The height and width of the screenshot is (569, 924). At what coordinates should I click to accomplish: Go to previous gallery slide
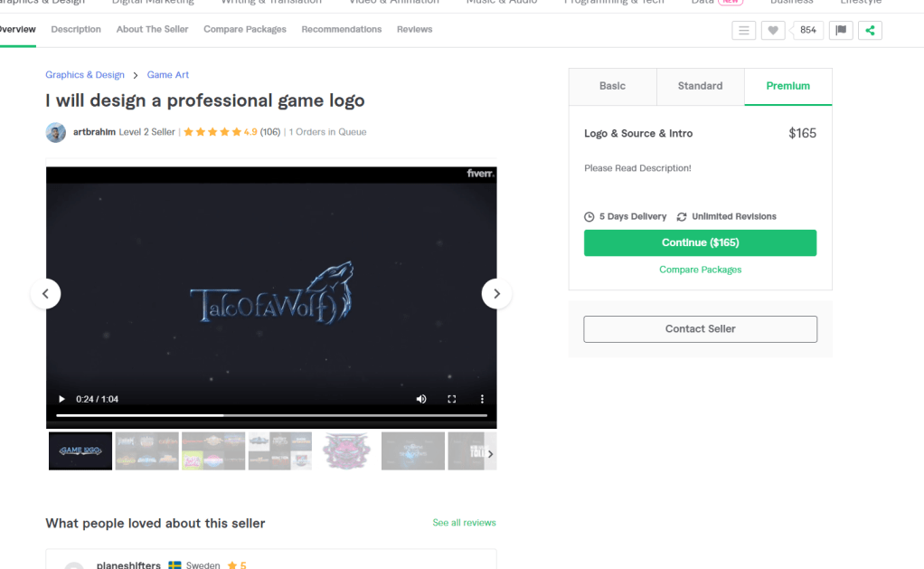[x=46, y=293]
